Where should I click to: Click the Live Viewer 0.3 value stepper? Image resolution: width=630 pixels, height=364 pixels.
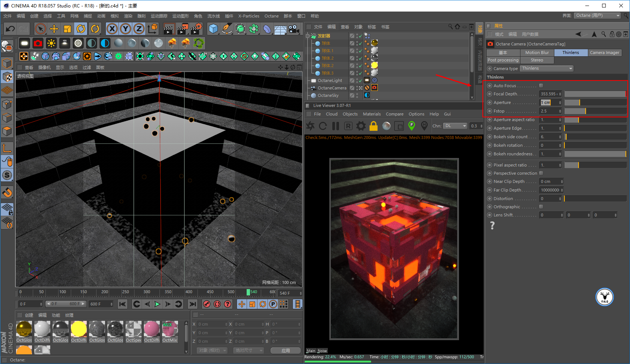tap(482, 126)
